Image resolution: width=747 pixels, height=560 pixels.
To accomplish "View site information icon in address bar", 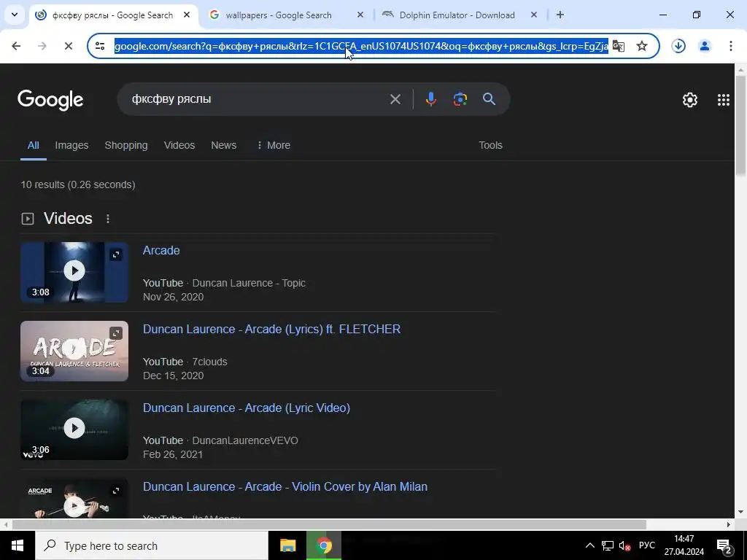I will pyautogui.click(x=100, y=46).
